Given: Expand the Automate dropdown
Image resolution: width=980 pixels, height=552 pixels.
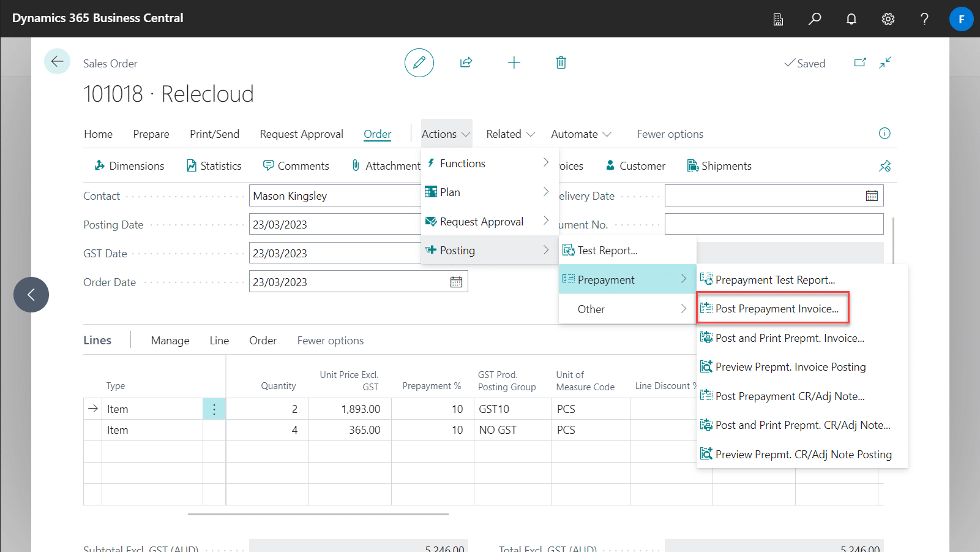Looking at the screenshot, I should (581, 134).
